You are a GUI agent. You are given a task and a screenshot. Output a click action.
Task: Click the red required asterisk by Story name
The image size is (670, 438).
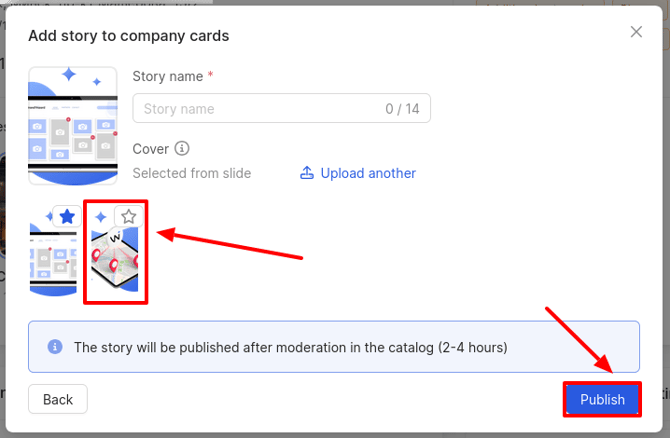[x=210, y=75]
